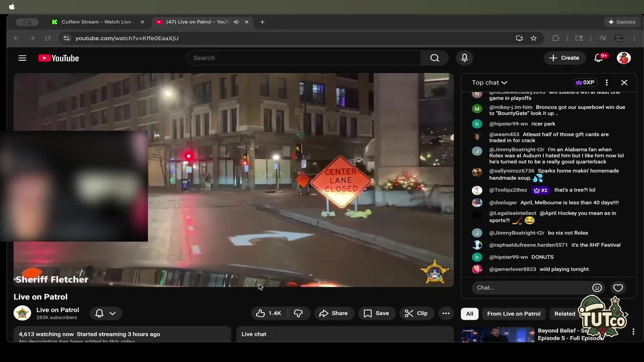
Task: Open emoji picker in chat box
Action: [597, 288]
